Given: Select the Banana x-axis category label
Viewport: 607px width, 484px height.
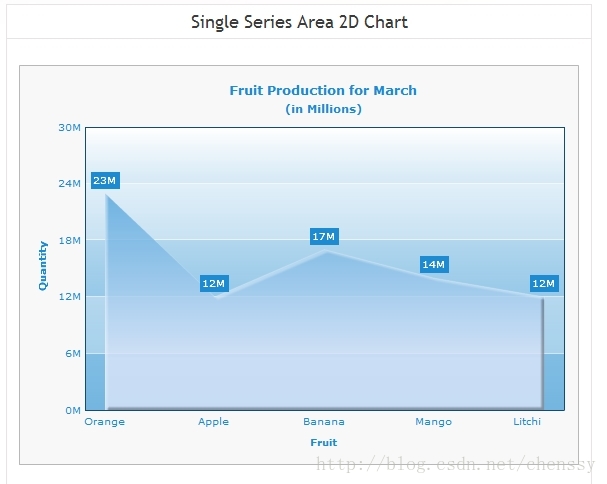Looking at the screenshot, I should [324, 422].
